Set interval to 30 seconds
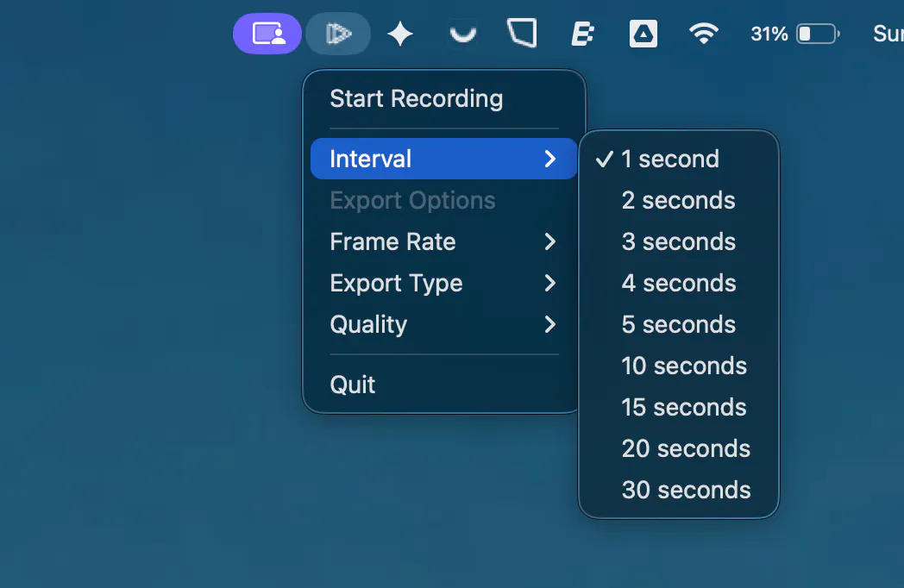 679,490
